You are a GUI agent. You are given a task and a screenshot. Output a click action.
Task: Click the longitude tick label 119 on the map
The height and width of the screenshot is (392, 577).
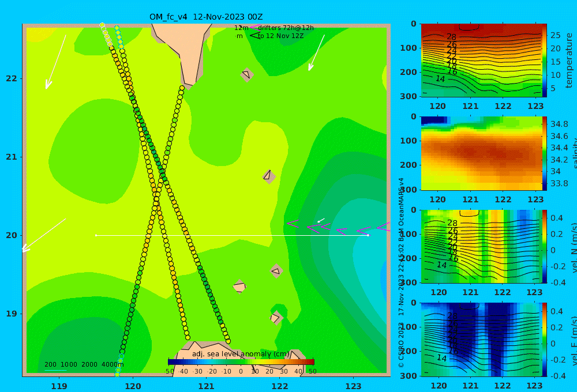pos(59,386)
